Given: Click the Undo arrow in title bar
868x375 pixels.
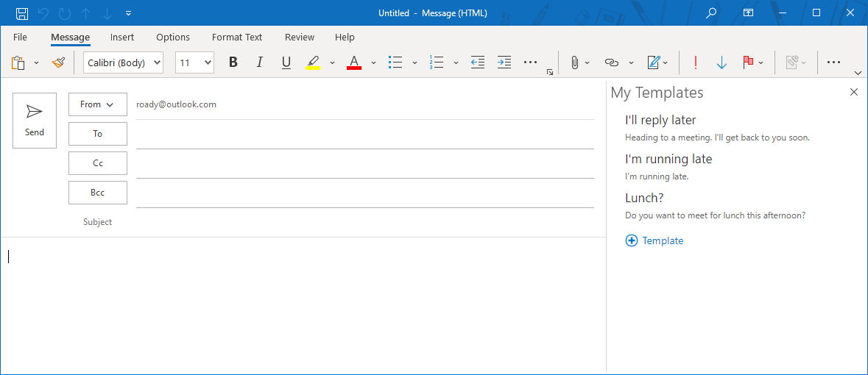Looking at the screenshot, I should click(43, 13).
